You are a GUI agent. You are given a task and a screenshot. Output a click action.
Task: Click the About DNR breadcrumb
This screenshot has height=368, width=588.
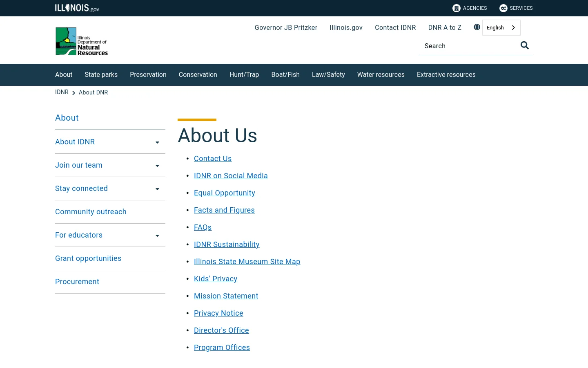[x=94, y=92]
